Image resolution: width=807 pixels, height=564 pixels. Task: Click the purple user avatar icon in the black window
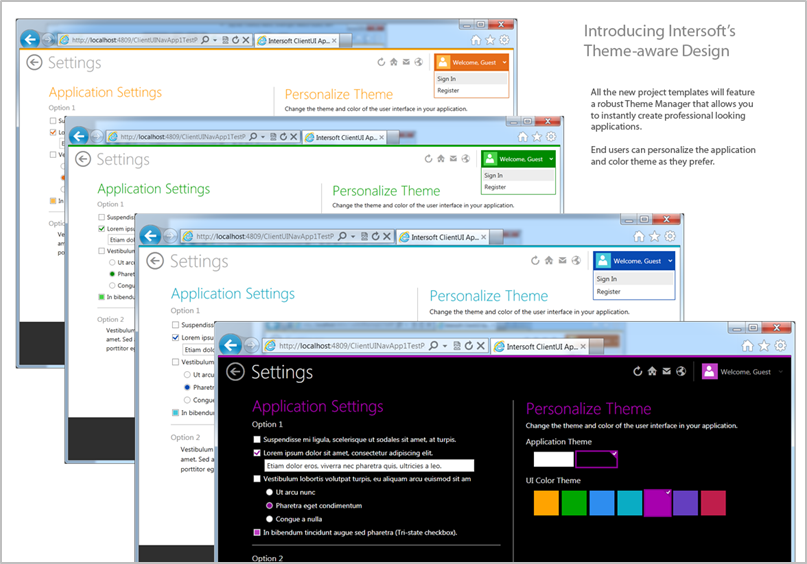pyautogui.click(x=709, y=372)
